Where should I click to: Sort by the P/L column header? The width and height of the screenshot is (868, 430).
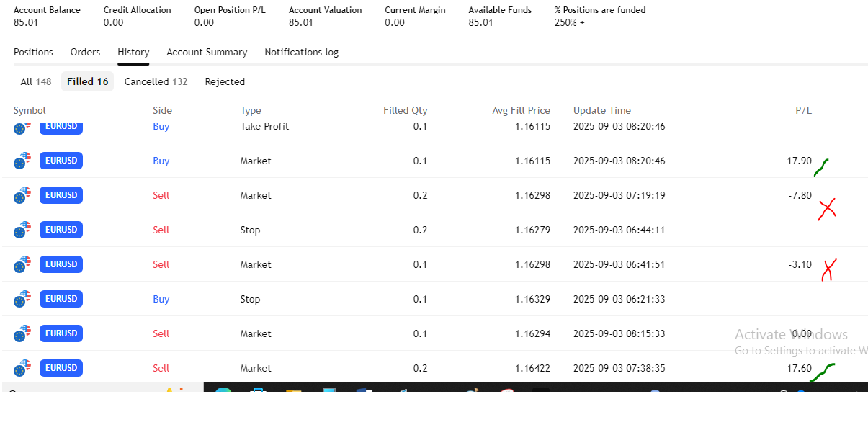803,110
